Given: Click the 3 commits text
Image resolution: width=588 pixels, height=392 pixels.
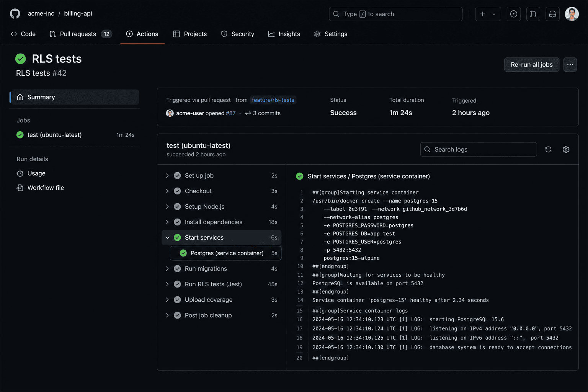Looking at the screenshot, I should (x=266, y=113).
